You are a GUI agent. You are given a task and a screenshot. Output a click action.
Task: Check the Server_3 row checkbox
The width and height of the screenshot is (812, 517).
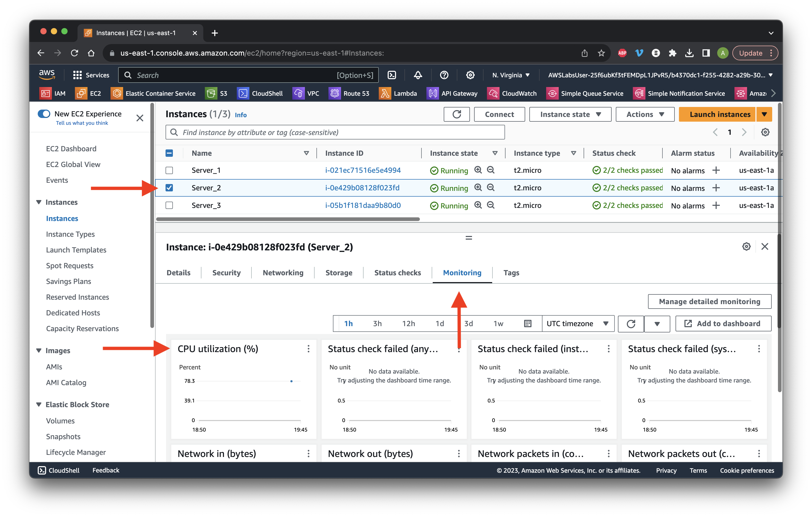[169, 205]
